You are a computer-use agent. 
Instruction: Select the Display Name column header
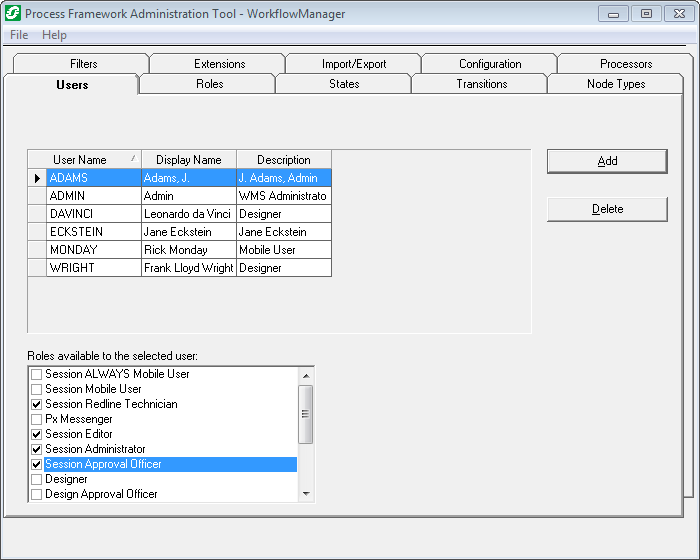(188, 160)
